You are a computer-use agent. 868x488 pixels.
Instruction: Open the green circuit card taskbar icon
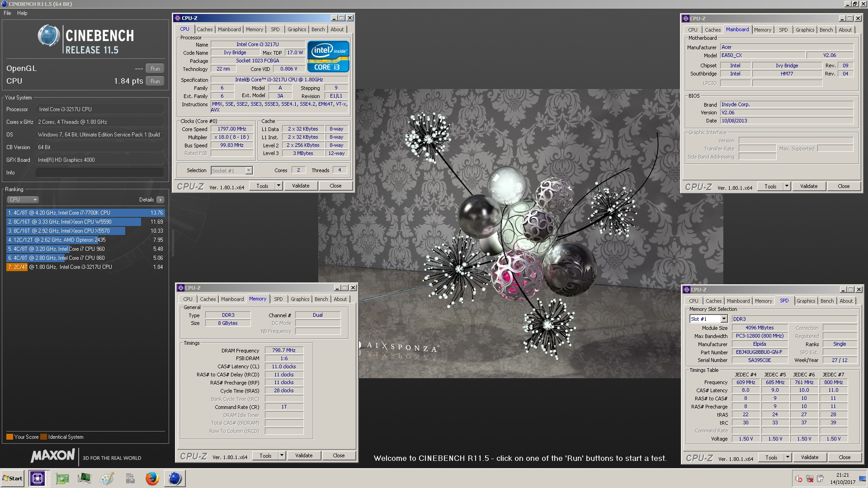(x=62, y=479)
